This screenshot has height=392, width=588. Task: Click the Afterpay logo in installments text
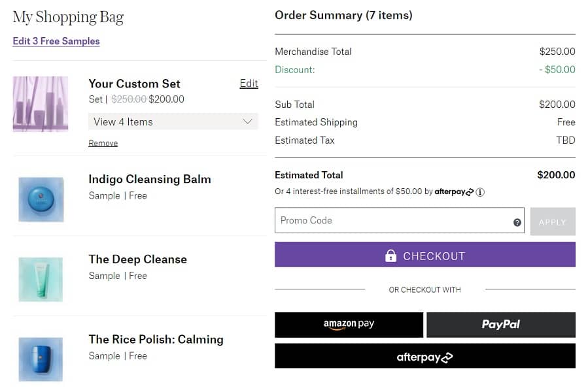click(x=453, y=192)
